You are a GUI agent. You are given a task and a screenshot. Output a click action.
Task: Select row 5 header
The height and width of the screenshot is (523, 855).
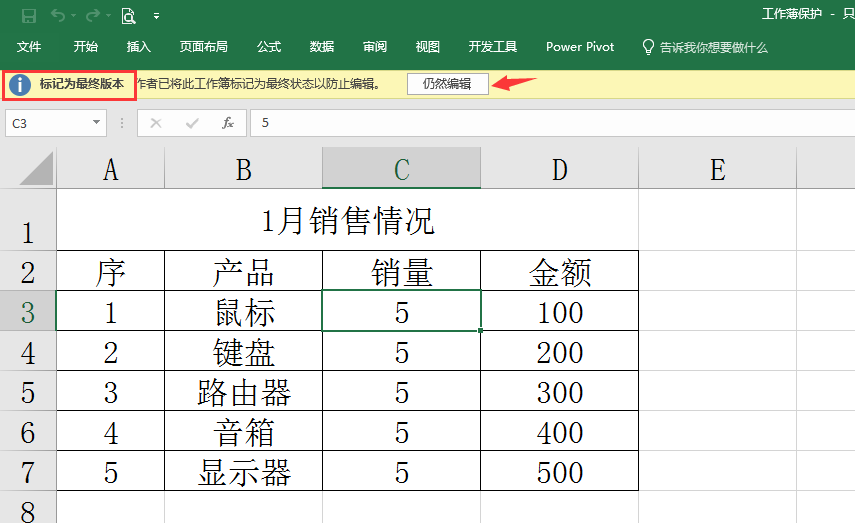[x=28, y=391]
